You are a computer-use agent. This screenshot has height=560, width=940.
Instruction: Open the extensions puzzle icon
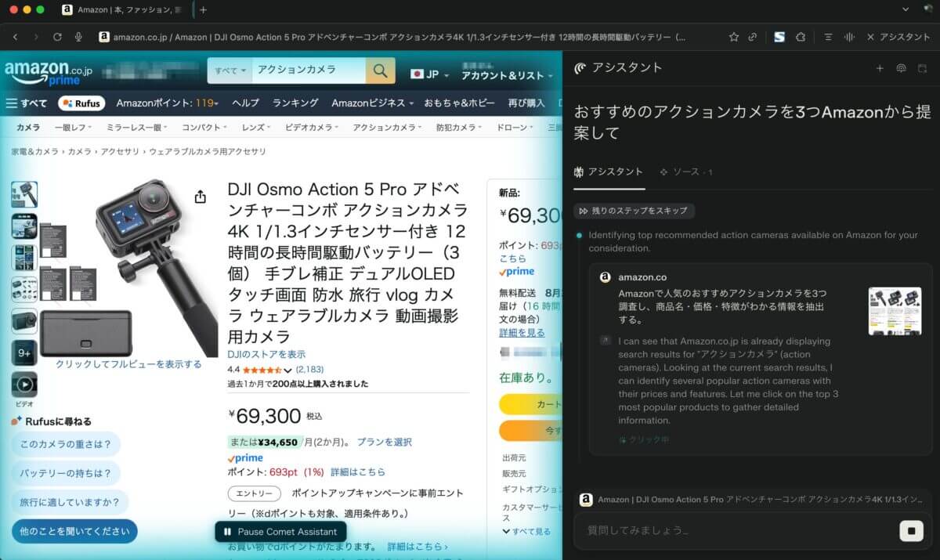point(801,37)
